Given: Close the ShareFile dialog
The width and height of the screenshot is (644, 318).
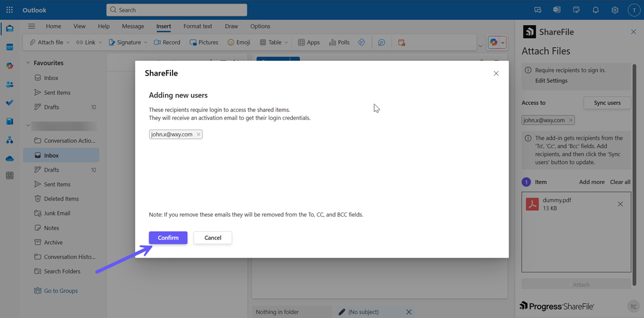Looking at the screenshot, I should coord(496,73).
